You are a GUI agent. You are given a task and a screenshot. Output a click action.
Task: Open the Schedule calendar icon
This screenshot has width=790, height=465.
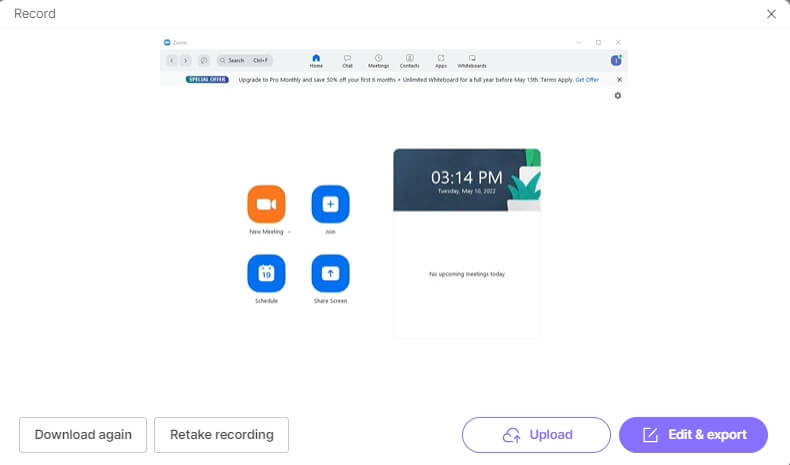[x=266, y=273]
